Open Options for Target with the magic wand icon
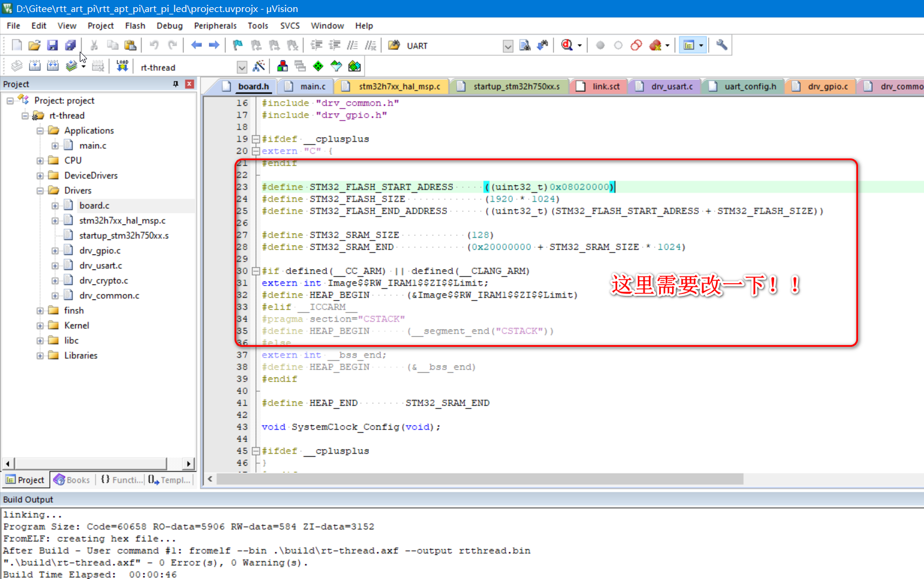This screenshot has height=579, width=924. pyautogui.click(x=259, y=66)
